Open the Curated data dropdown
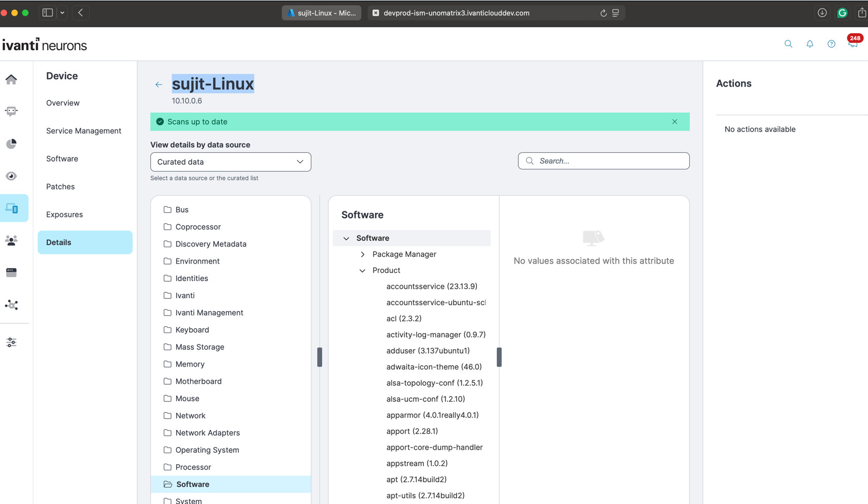868x504 pixels. pos(231,162)
